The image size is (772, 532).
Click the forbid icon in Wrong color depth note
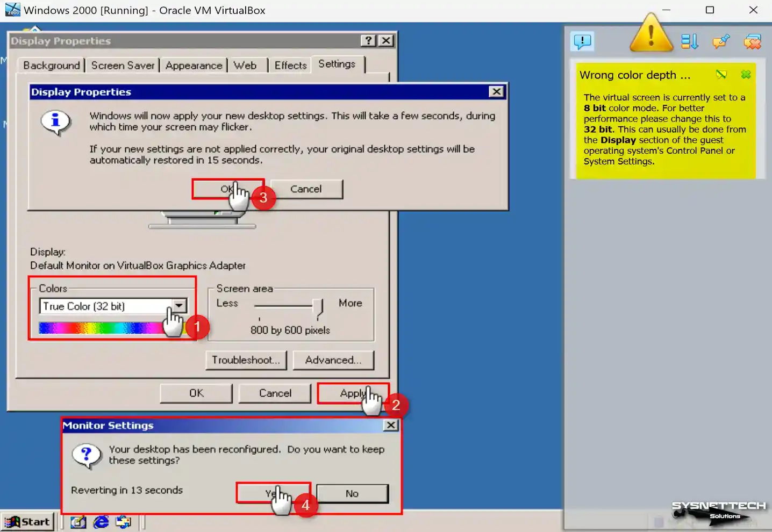point(721,74)
